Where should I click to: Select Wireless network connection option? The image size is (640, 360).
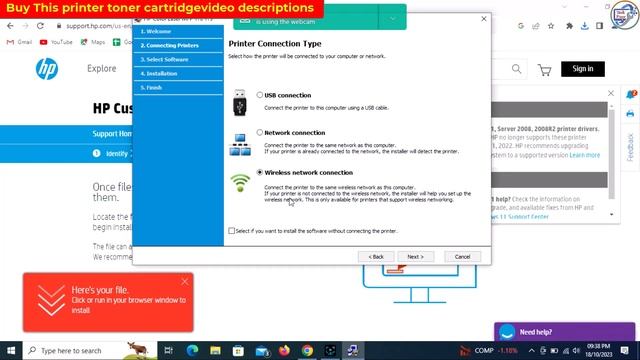pos(260,172)
